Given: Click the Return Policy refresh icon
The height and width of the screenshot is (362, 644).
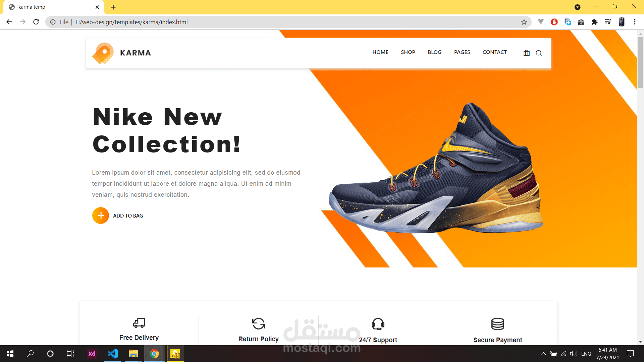Looking at the screenshot, I should click(259, 324).
